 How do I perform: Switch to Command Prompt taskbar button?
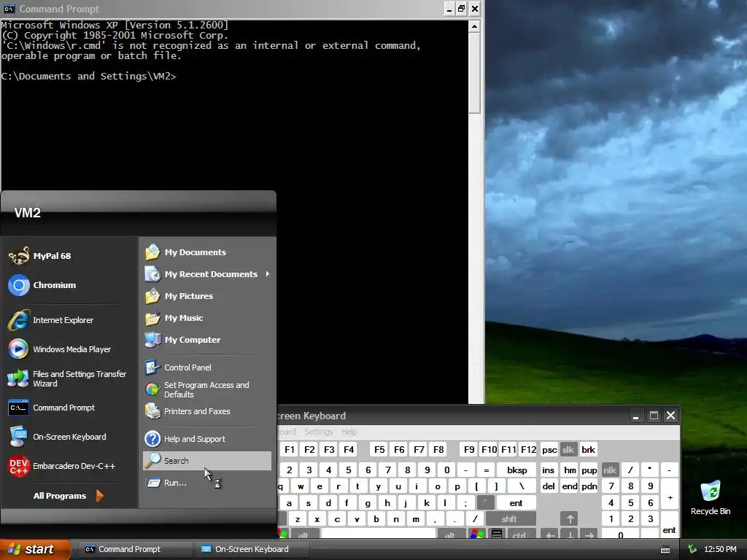pos(134,550)
